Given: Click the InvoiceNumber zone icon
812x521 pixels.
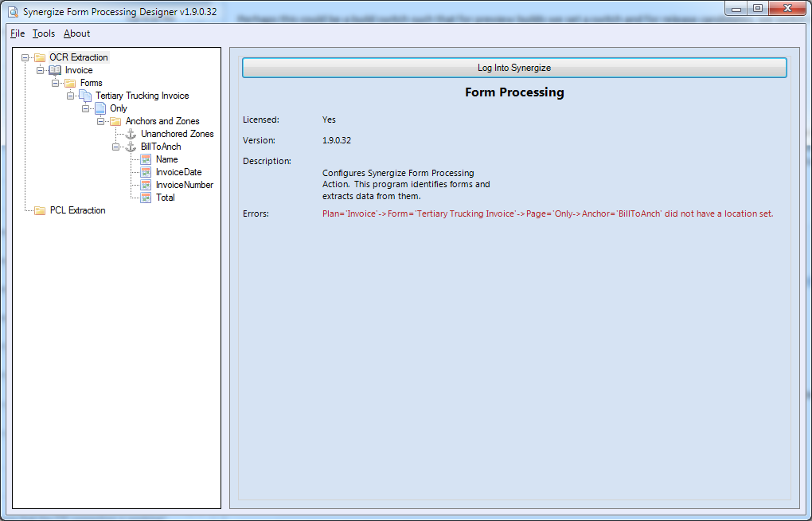Looking at the screenshot, I should pyautogui.click(x=146, y=185).
